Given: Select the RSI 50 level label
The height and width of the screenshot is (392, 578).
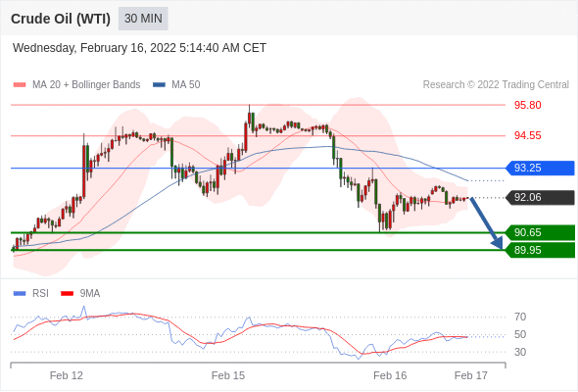Looking at the screenshot, I should tap(520, 334).
